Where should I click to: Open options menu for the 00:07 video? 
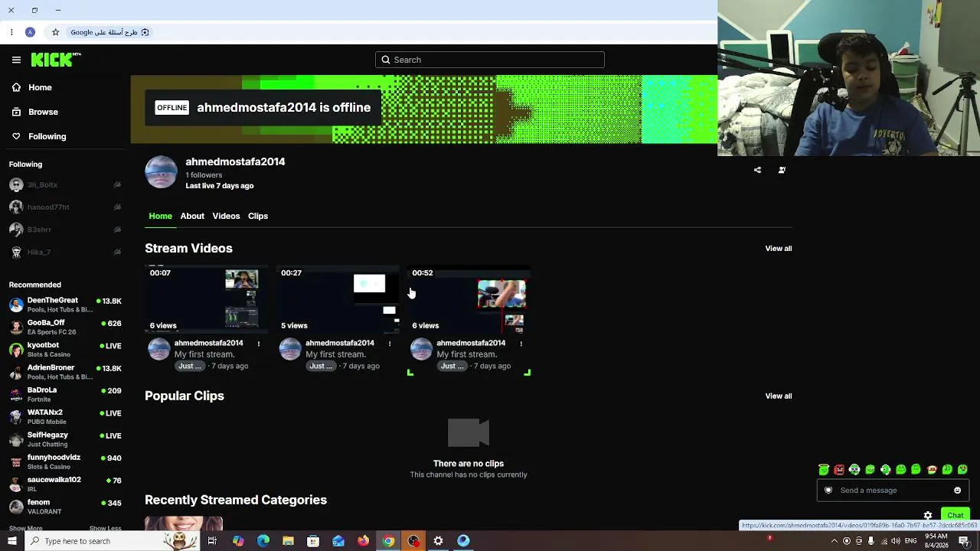[259, 344]
